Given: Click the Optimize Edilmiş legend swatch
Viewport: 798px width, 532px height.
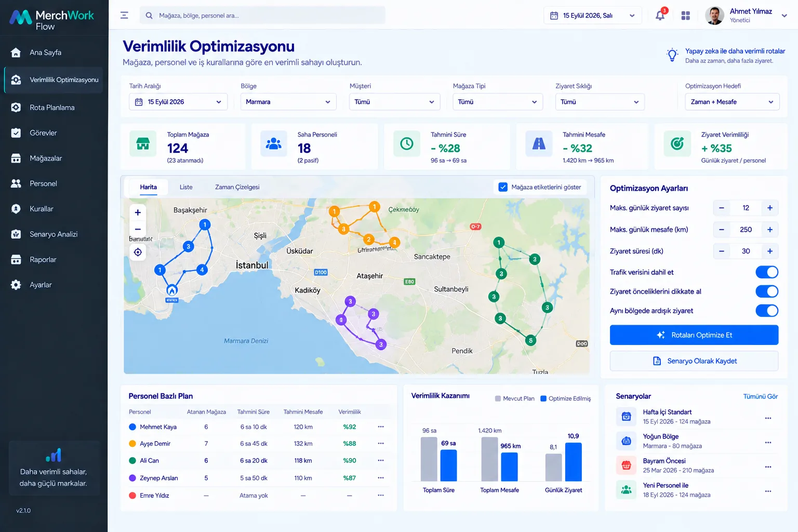Looking at the screenshot, I should tap(543, 398).
